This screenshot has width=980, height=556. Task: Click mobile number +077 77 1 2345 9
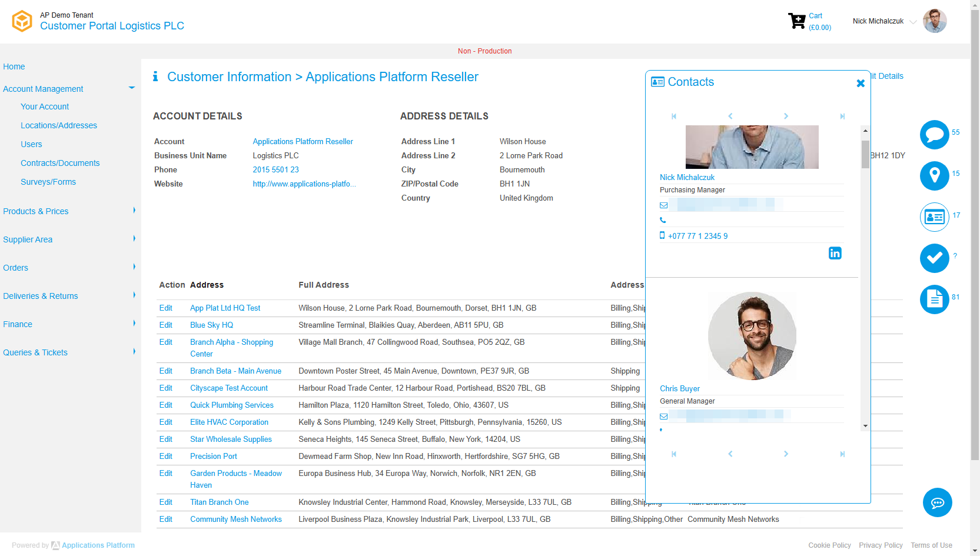point(697,236)
